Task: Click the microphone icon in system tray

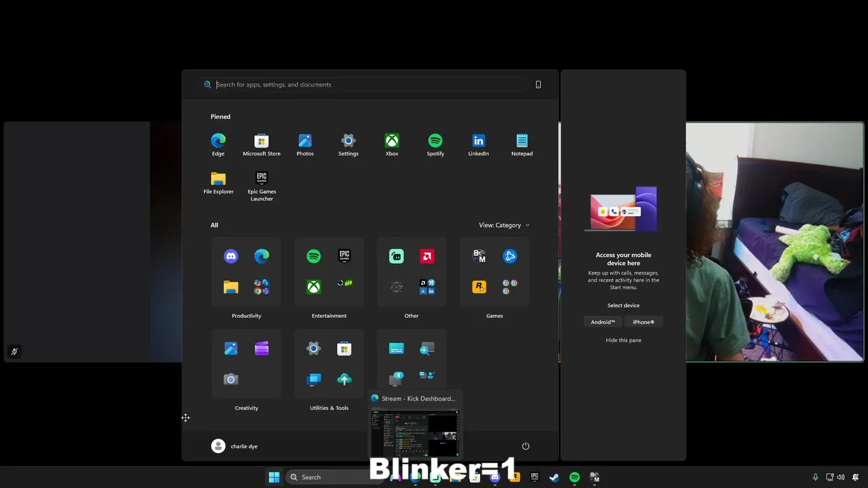Action: 815,477
